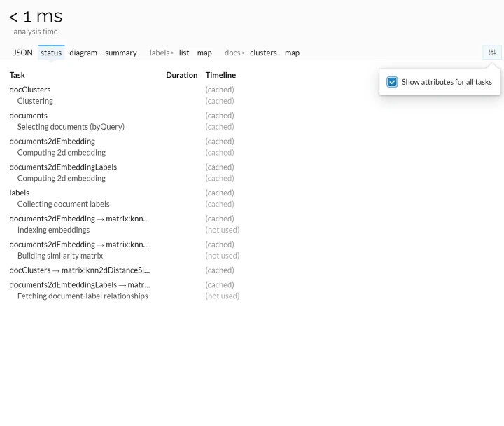Click the labels group caption
Screen dimensions: 504x426
click(160, 53)
